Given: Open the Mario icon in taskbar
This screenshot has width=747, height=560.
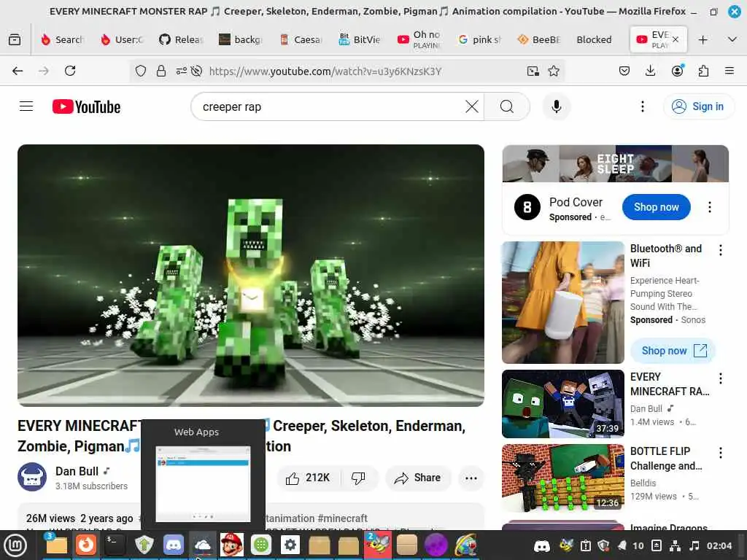Looking at the screenshot, I should [x=232, y=545].
